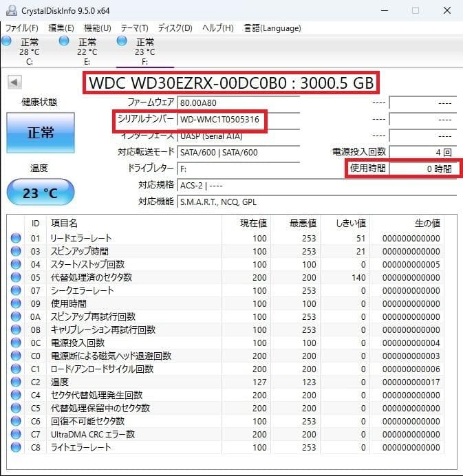Click the interface field UASP (Serial ATA)
This screenshot has height=476, width=463.
238,136
